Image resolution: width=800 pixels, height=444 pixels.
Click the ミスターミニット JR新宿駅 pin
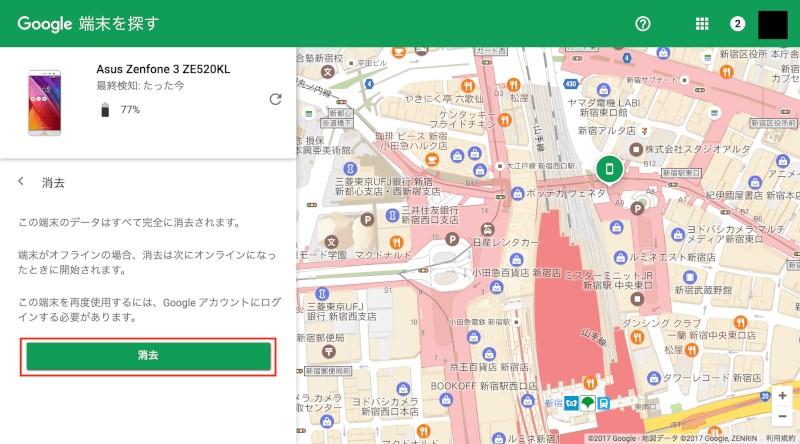pos(637,299)
